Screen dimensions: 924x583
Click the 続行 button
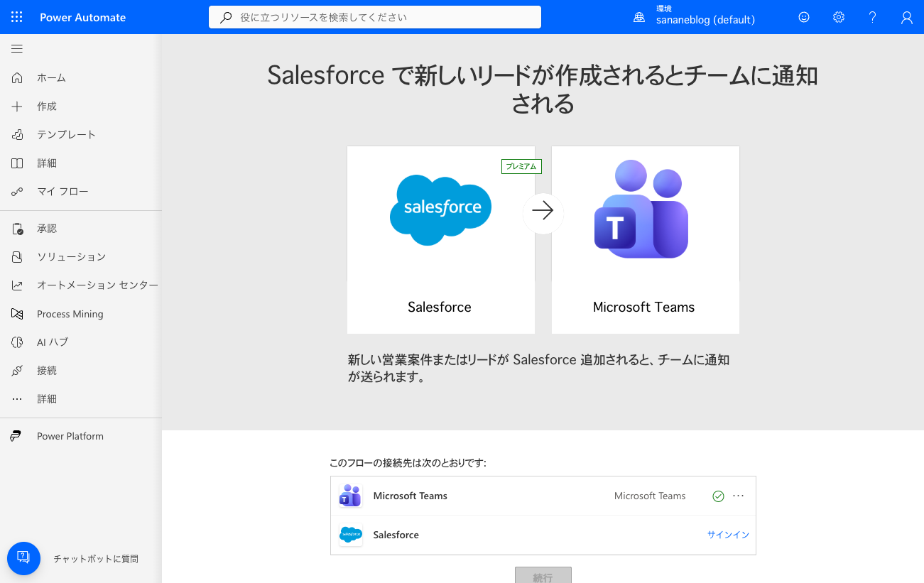click(x=543, y=575)
